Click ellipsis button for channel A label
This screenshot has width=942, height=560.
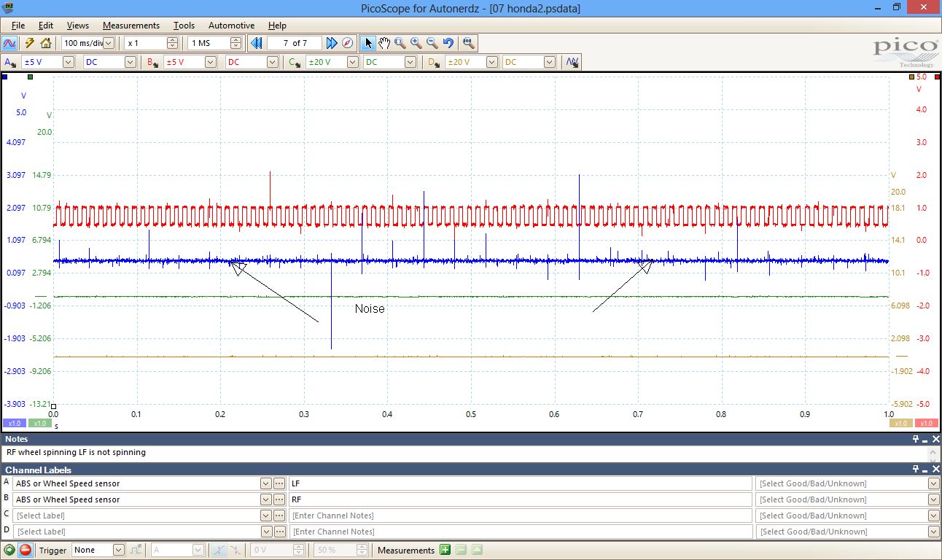(x=280, y=483)
